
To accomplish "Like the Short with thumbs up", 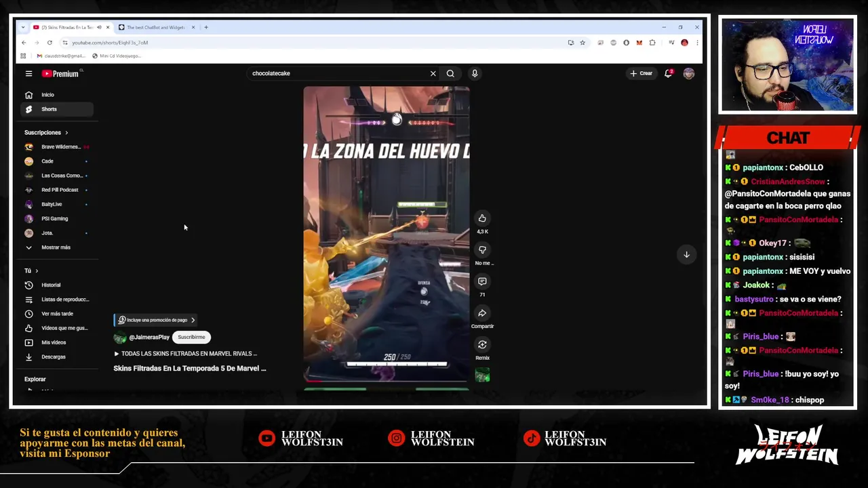I will pyautogui.click(x=482, y=218).
